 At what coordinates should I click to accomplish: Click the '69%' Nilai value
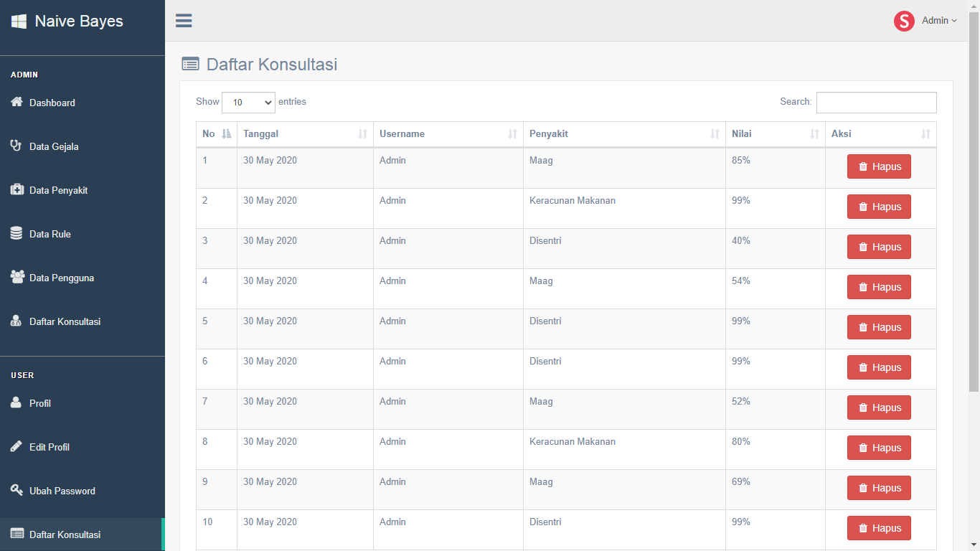coord(741,481)
